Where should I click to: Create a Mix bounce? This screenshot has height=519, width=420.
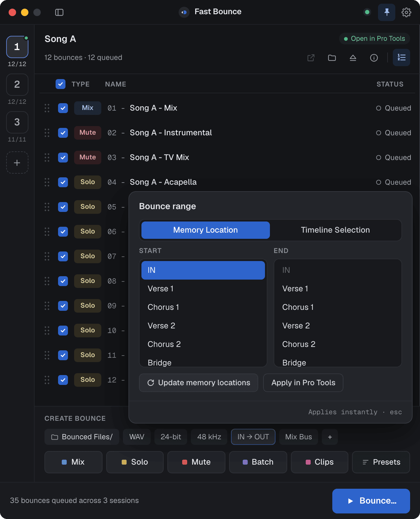coord(73,462)
